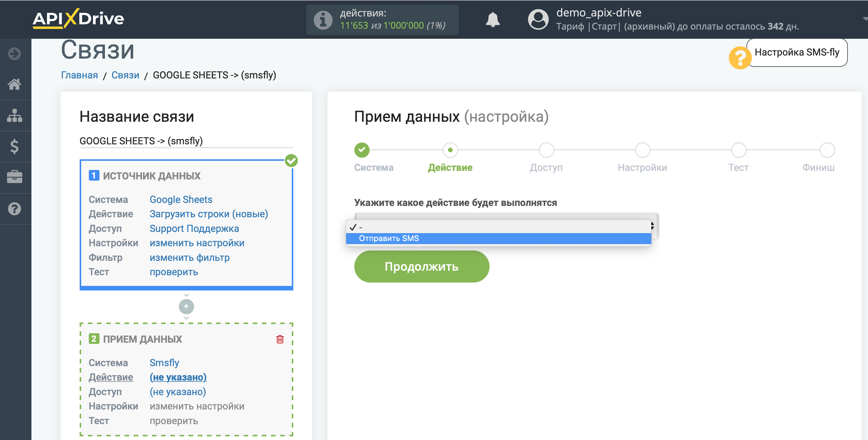Open help question mark in sidebar

14,209
